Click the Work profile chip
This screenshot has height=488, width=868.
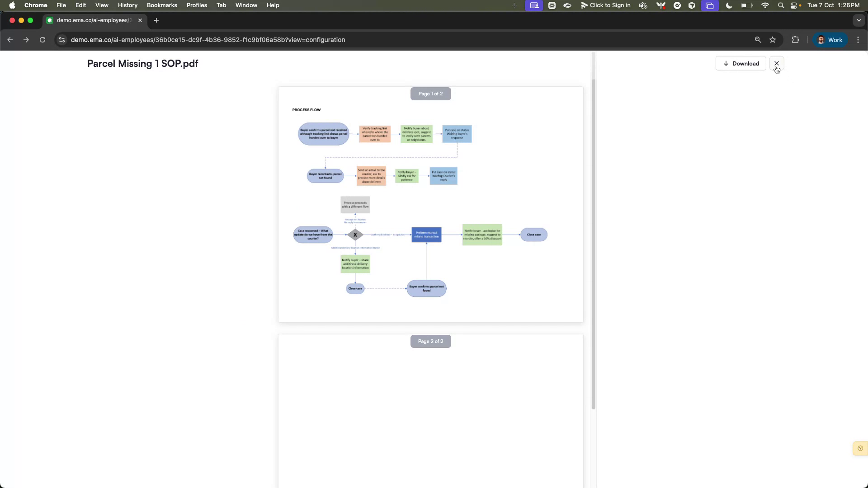(830, 40)
